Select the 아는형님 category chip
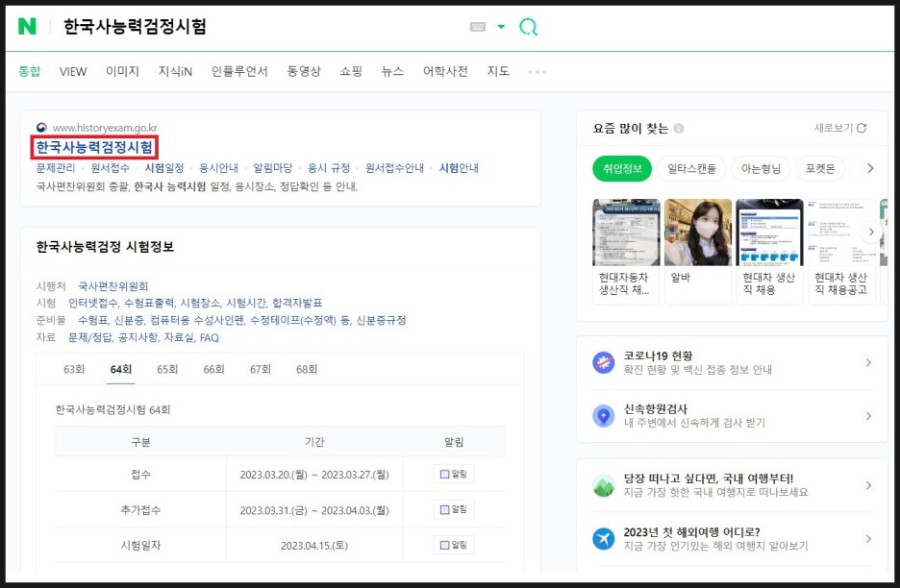Image resolution: width=900 pixels, height=588 pixels. 761,169
